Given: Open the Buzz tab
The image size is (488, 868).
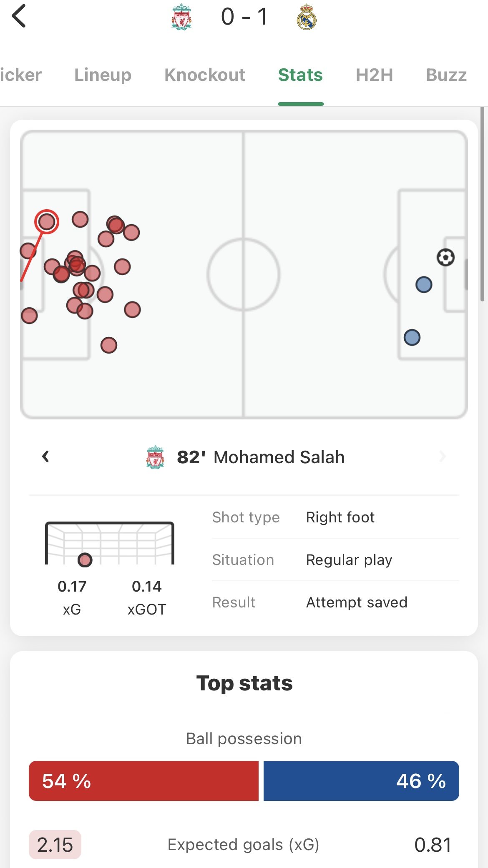Looking at the screenshot, I should (446, 75).
